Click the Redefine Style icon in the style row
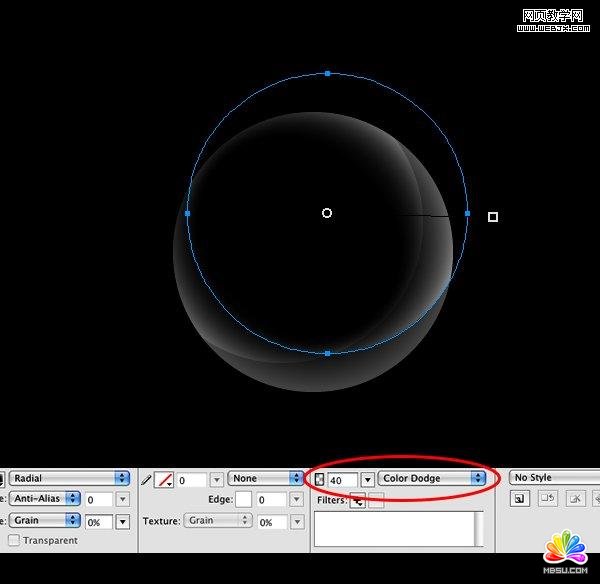This screenshot has width=600, height=584. tap(548, 498)
